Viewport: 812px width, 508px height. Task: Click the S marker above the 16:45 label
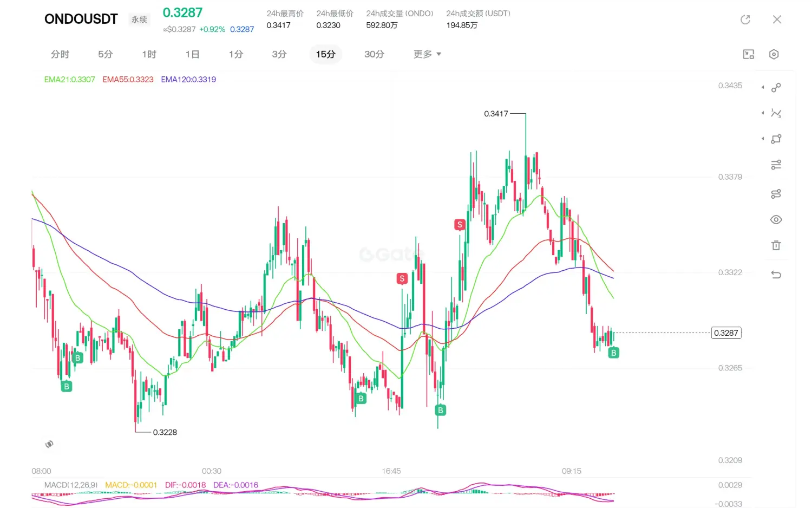402,279
